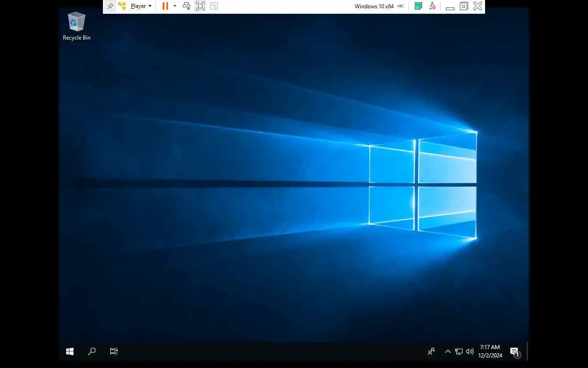Open the People icon in taskbar
Viewport: 588px width, 368px height.
pos(431,351)
